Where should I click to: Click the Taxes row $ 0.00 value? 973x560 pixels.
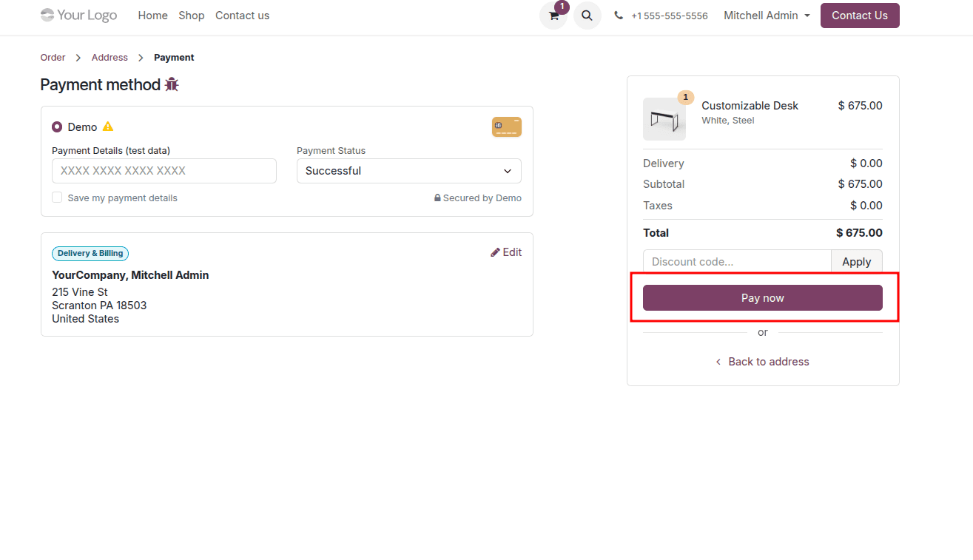tap(866, 206)
